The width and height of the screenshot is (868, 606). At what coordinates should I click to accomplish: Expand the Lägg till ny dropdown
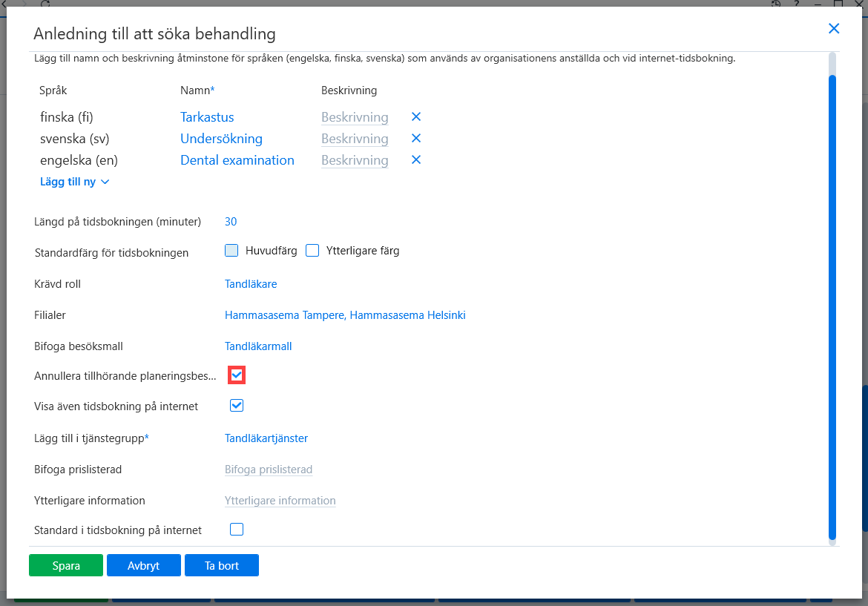(x=75, y=182)
